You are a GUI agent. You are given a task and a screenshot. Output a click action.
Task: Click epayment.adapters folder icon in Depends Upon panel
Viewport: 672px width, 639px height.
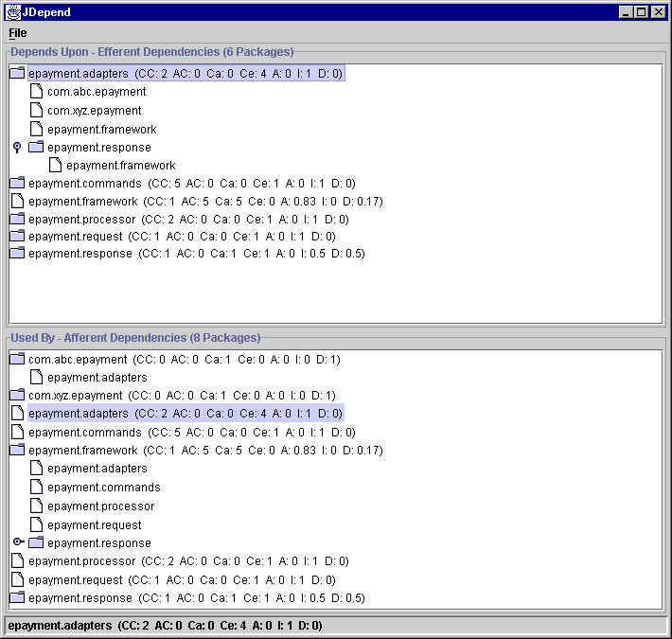[x=17, y=74]
